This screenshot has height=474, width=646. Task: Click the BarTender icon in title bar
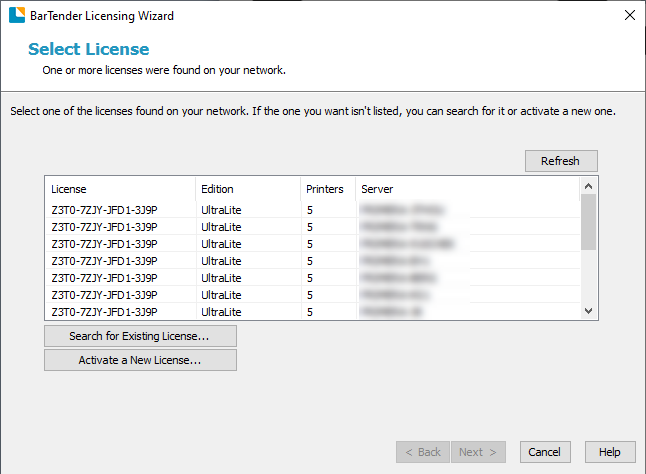click(17, 14)
